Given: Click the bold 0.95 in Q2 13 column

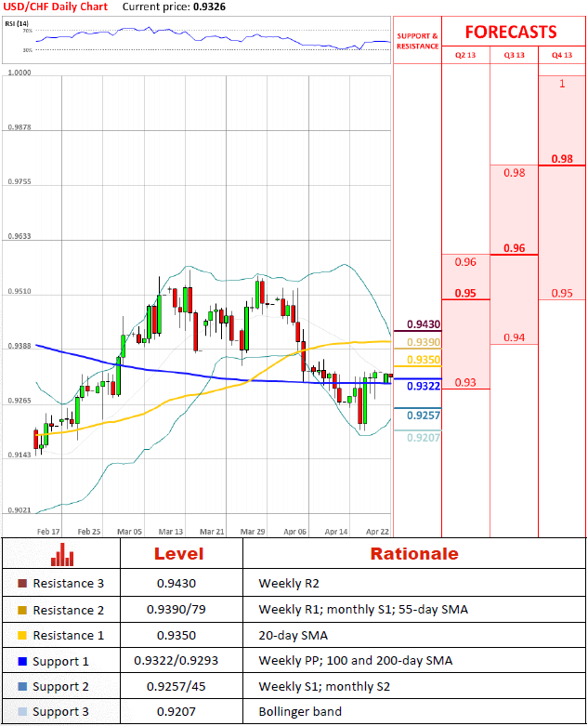Looking at the screenshot, I should pyautogui.click(x=465, y=293).
